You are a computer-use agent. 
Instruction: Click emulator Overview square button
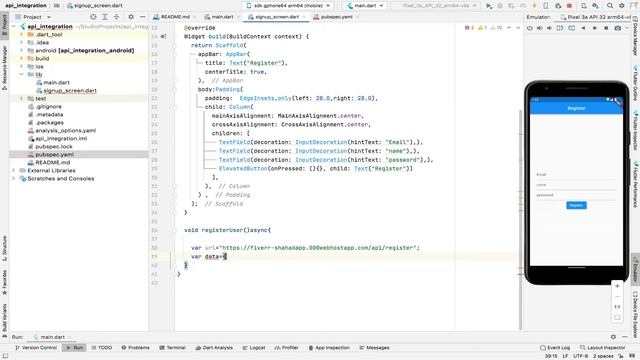[x=606, y=28]
